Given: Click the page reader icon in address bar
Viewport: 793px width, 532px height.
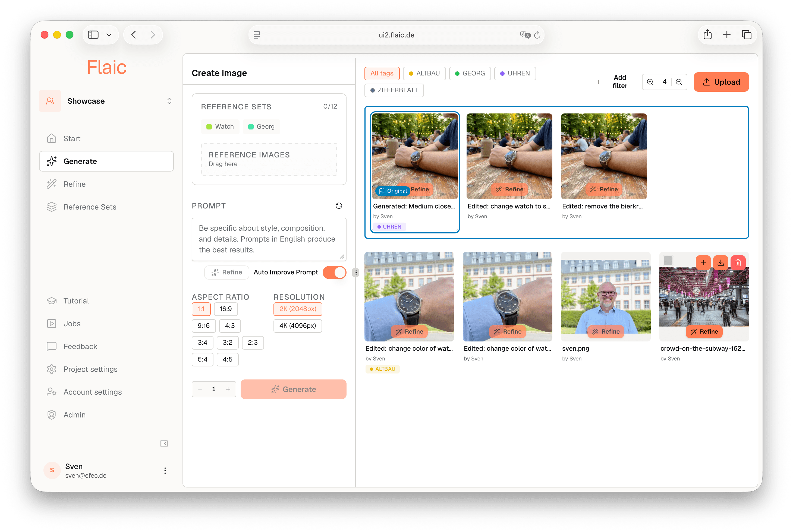Looking at the screenshot, I should point(257,35).
